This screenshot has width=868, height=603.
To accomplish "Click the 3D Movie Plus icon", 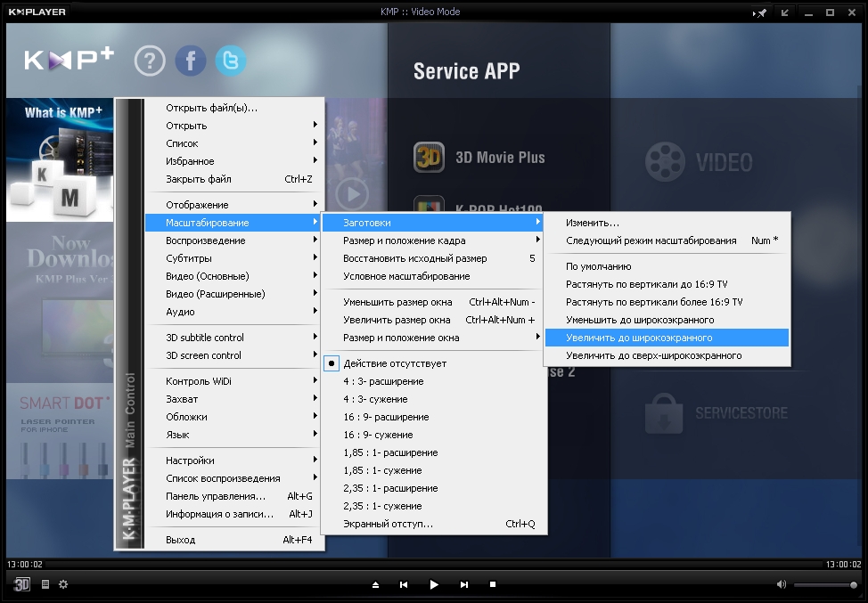I will pos(429,158).
